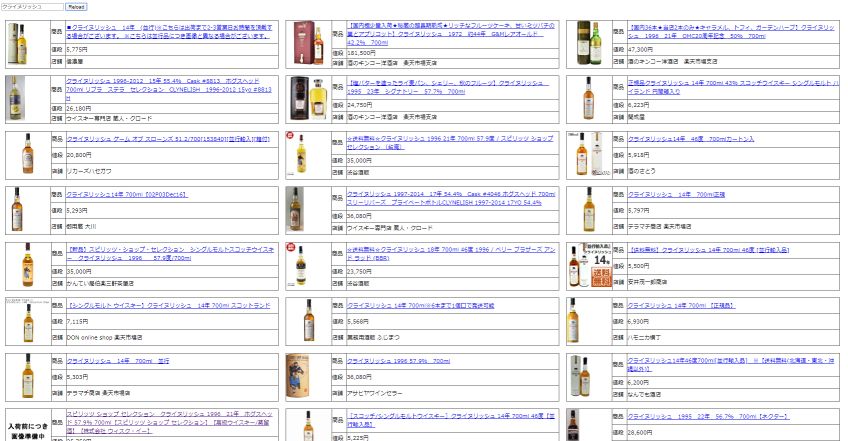Open the ゲーム オブ スローンズ Clynelish link

pos(168,139)
